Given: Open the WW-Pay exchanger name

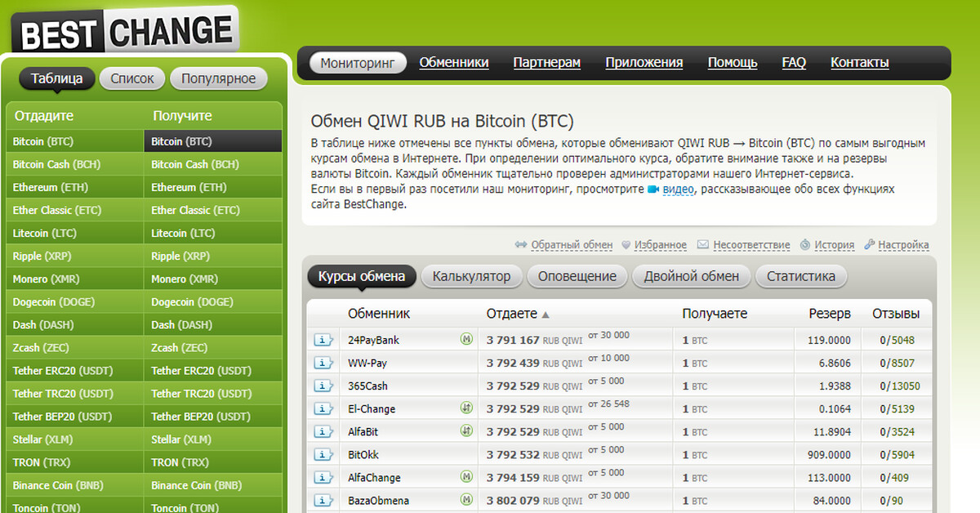Looking at the screenshot, I should click(x=367, y=363).
